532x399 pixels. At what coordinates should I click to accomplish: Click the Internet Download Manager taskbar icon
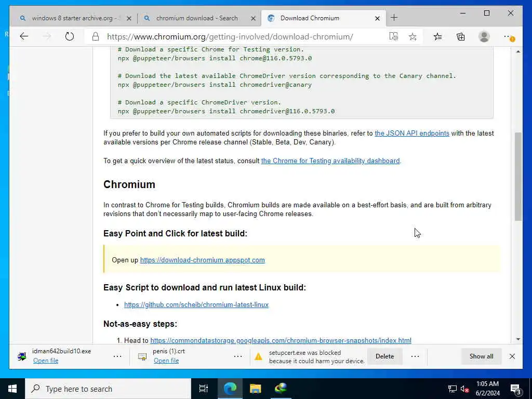click(x=281, y=388)
